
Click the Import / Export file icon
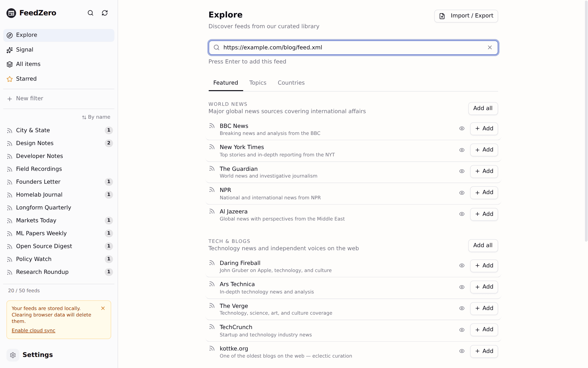[x=442, y=16]
